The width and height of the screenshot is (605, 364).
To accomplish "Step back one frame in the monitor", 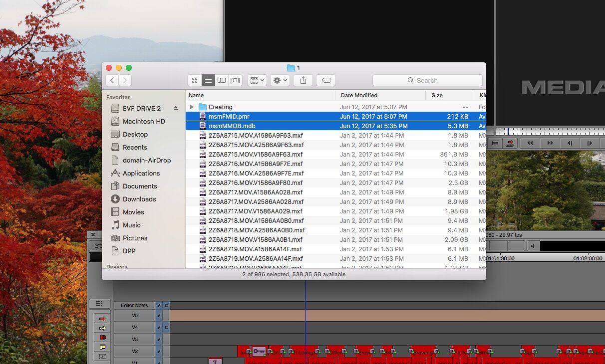I will pos(570,143).
